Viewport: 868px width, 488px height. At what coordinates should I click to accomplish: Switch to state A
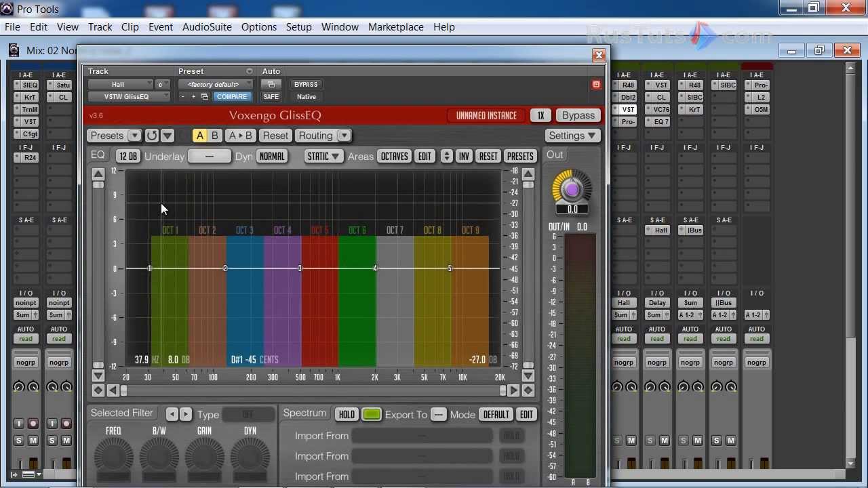pos(200,136)
